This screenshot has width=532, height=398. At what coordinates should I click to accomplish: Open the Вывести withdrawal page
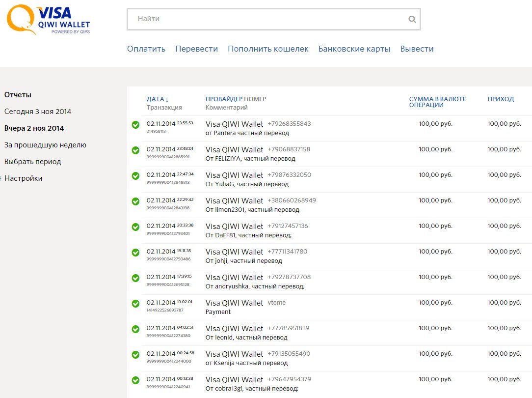click(417, 49)
